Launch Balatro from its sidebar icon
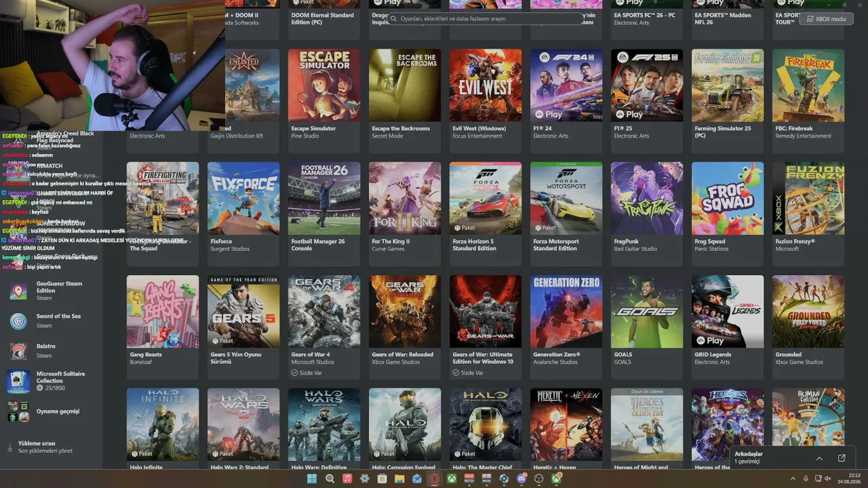 (18, 350)
